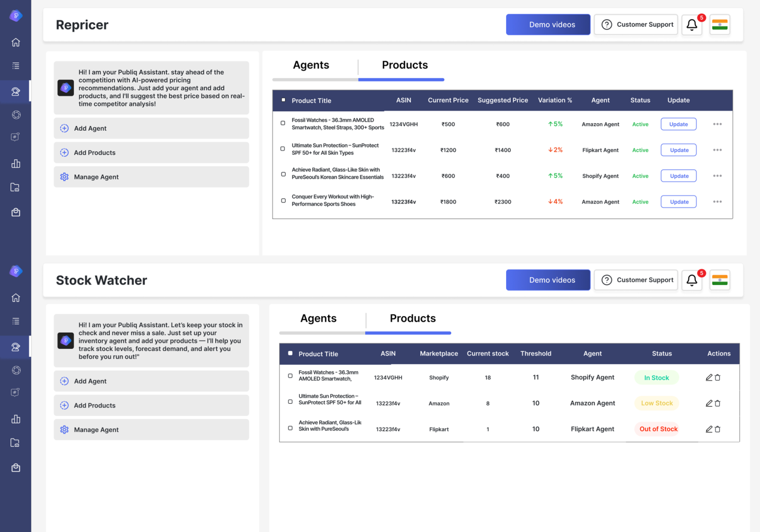Click trash icon for Amazon Agent stock row

click(718, 403)
